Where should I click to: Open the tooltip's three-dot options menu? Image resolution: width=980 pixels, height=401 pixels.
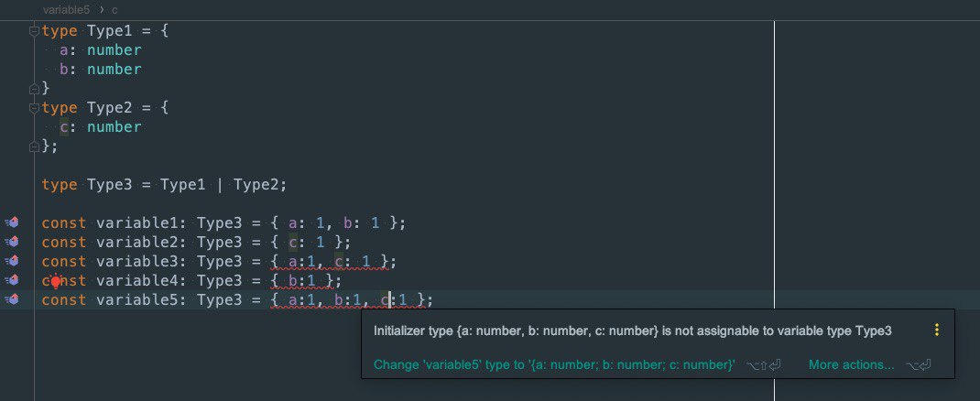[936, 331]
